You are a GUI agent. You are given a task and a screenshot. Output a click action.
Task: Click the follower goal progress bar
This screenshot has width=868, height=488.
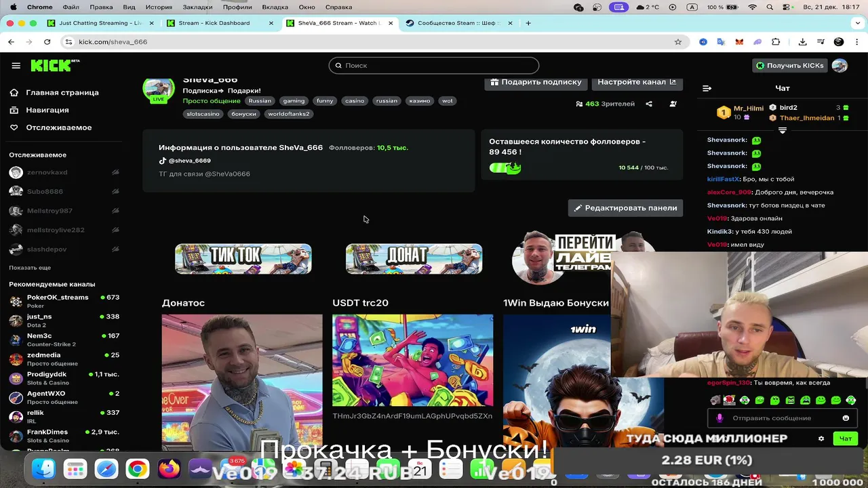click(x=505, y=167)
